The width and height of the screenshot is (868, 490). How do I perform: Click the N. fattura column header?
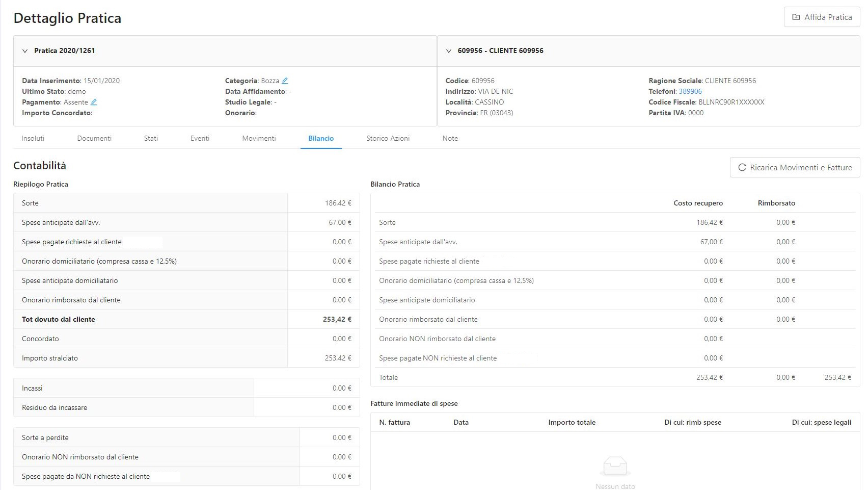point(394,423)
